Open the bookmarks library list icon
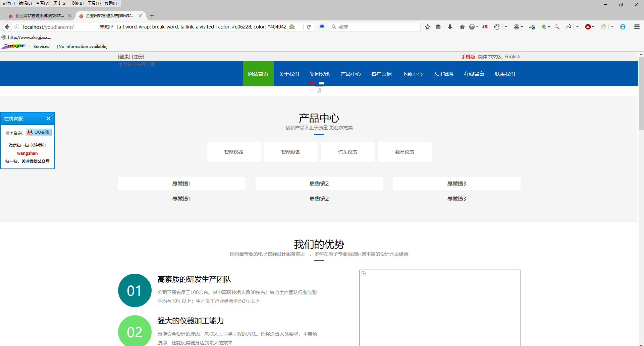Screen dimensions: 644x346 (x=438, y=27)
